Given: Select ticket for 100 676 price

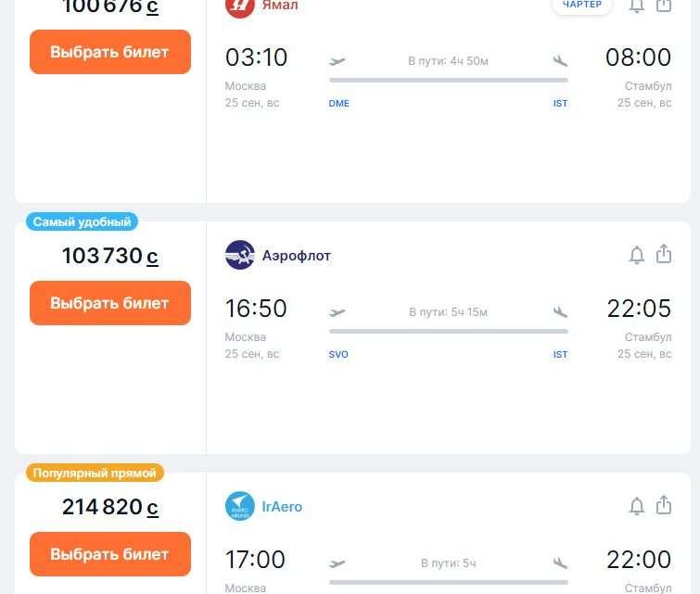Looking at the screenshot, I should click(110, 52).
